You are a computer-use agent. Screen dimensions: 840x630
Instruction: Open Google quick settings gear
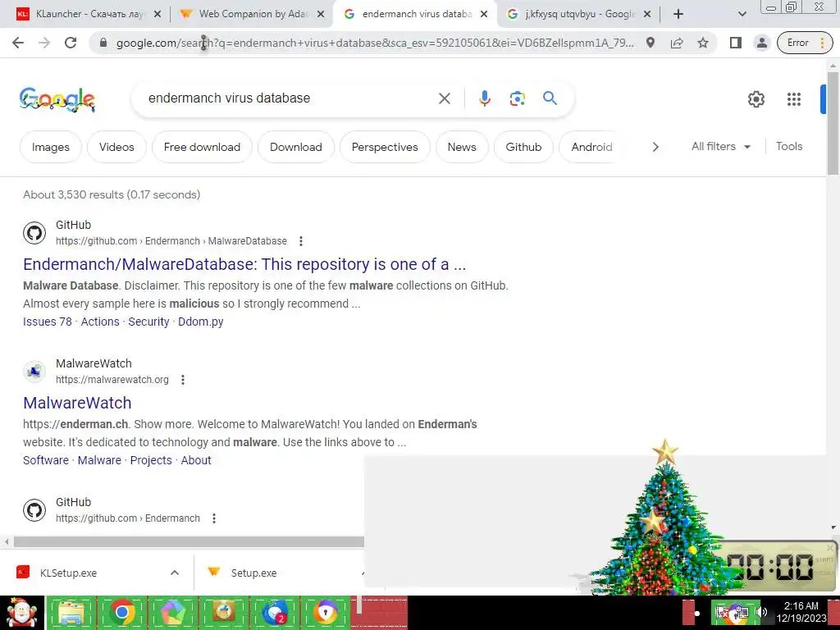(756, 99)
